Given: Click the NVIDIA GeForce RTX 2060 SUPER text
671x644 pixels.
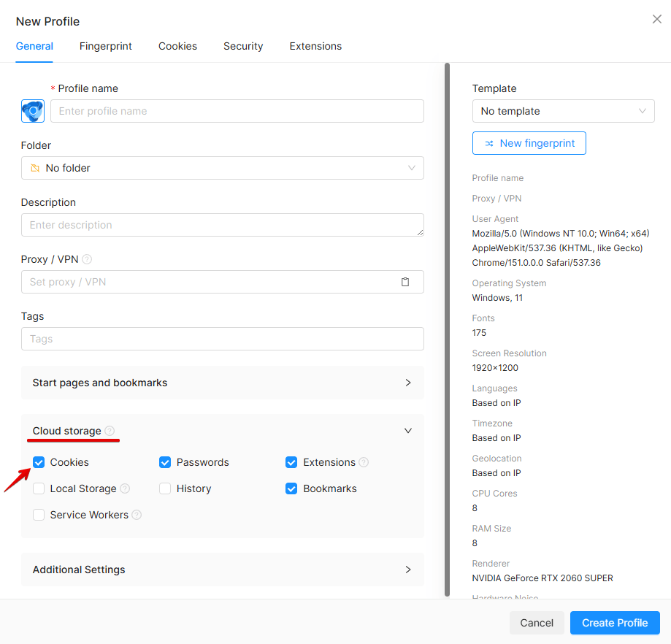Looking at the screenshot, I should click(542, 578).
